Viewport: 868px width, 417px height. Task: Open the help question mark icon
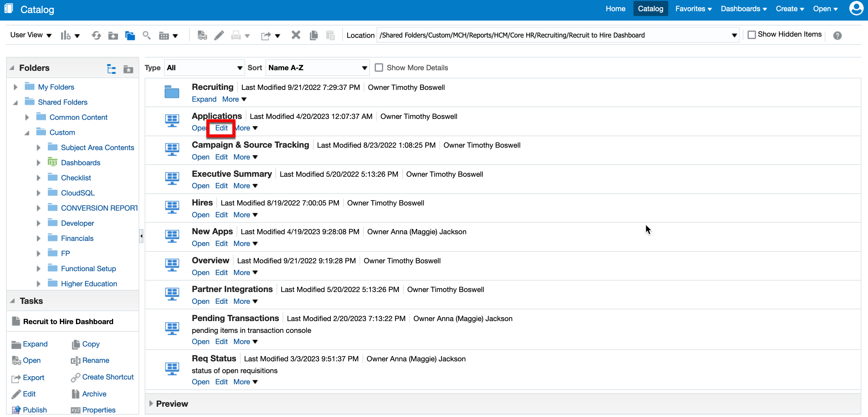pyautogui.click(x=838, y=35)
